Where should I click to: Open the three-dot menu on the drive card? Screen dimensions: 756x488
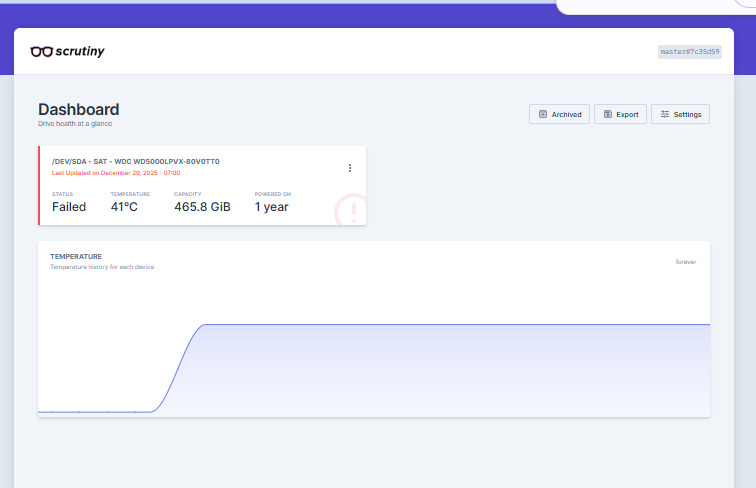coord(349,168)
